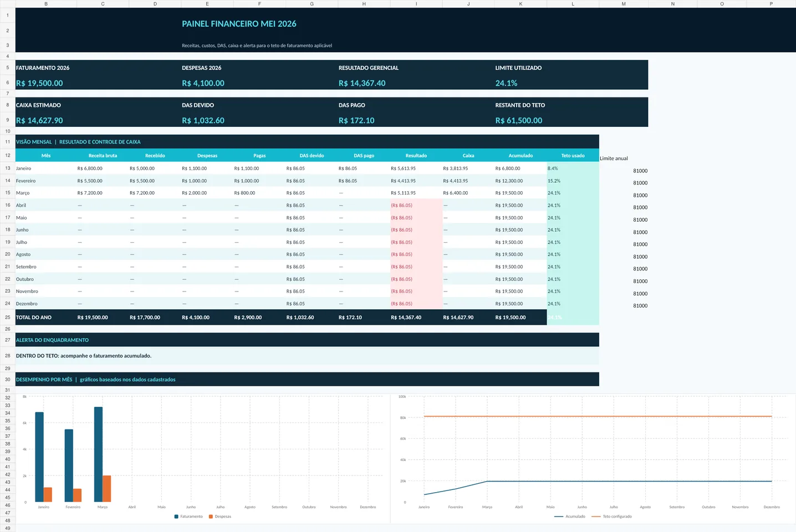Viewport: 796px width, 532px height.
Task: Click the Mês table header
Action: click(x=46, y=156)
